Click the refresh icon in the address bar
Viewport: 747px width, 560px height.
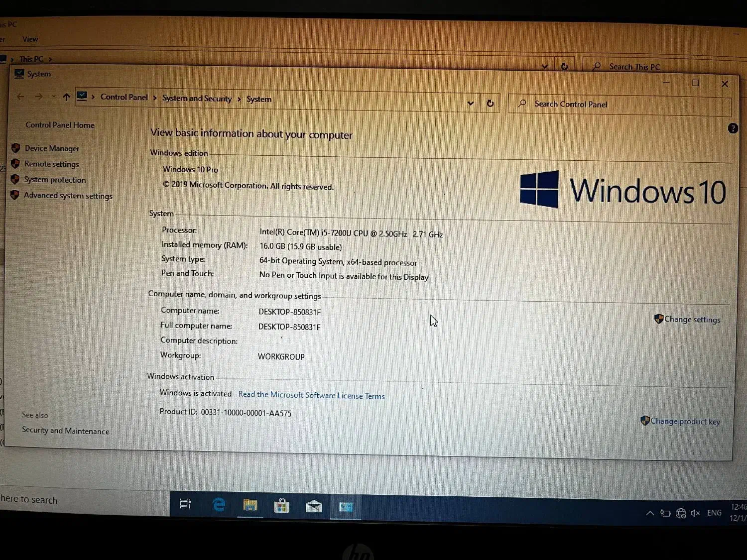pyautogui.click(x=490, y=103)
